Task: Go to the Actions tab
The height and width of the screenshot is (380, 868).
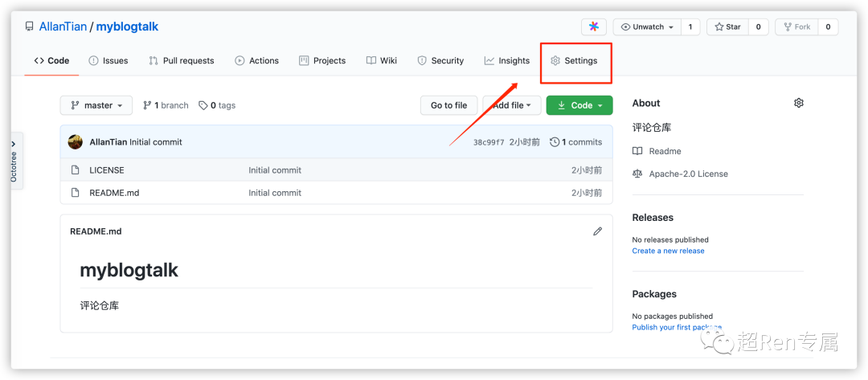Action: click(x=257, y=61)
